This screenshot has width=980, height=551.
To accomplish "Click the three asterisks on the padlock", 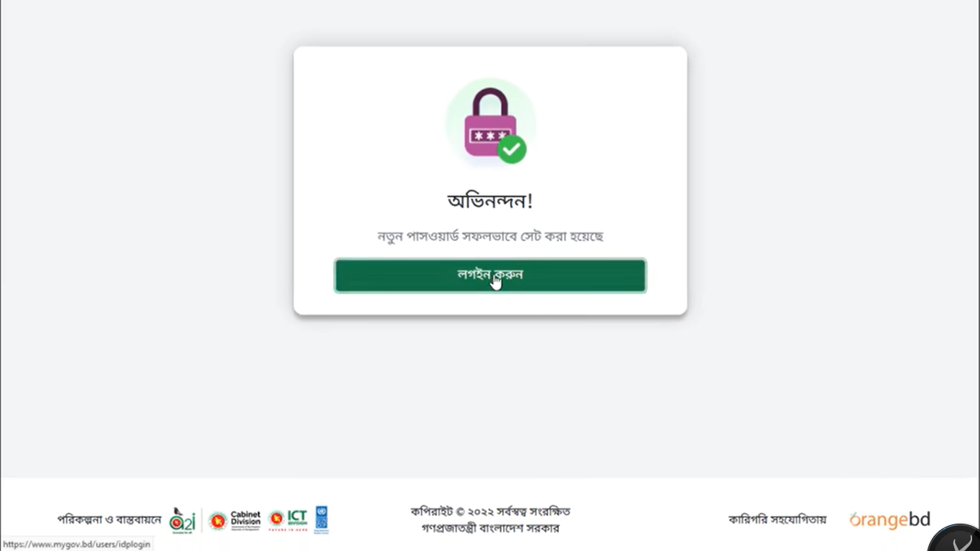I will 490,136.
